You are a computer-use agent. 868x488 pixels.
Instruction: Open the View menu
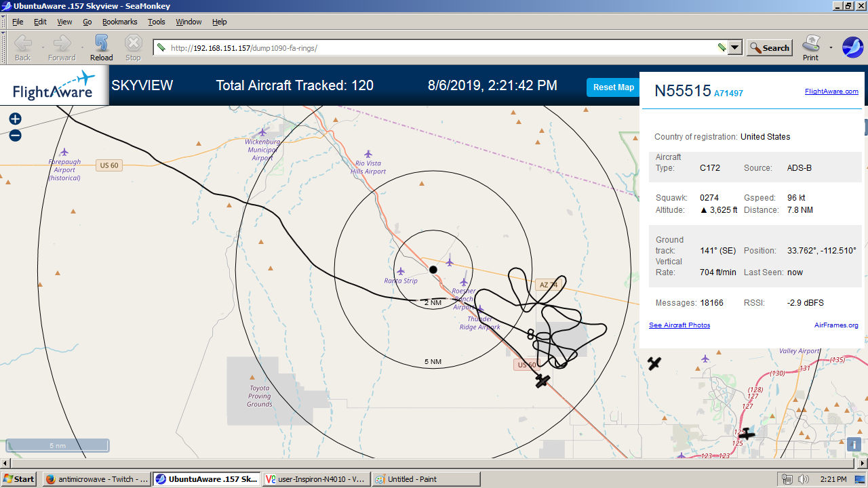(64, 22)
